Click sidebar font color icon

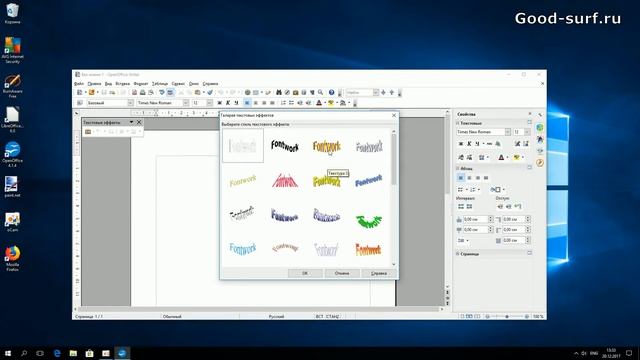tap(501, 158)
